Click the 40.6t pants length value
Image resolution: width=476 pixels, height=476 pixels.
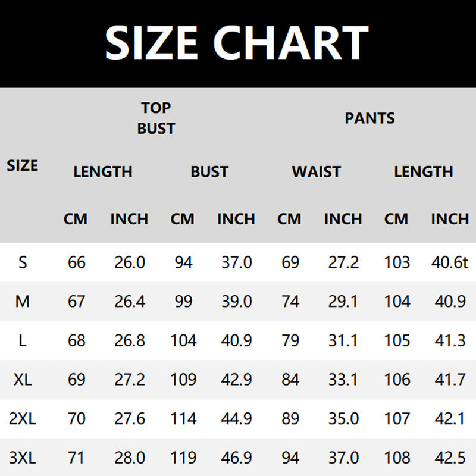click(x=450, y=262)
